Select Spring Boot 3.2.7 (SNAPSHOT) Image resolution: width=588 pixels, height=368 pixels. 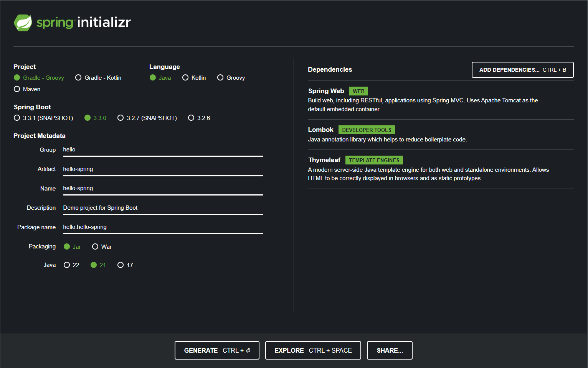tap(147, 118)
